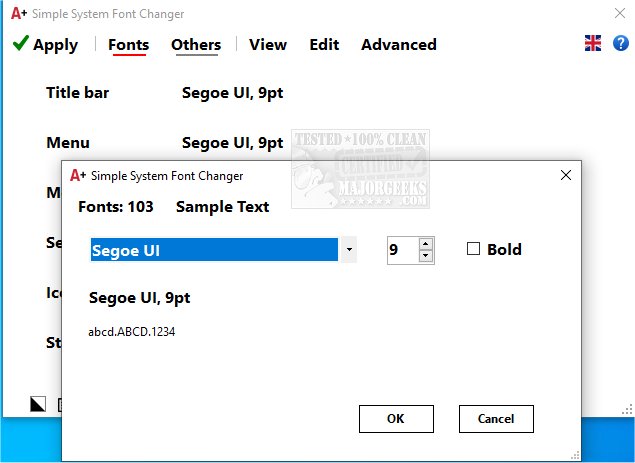Click the A+ icon in main window title bar
635x463 pixels.
[18, 15]
